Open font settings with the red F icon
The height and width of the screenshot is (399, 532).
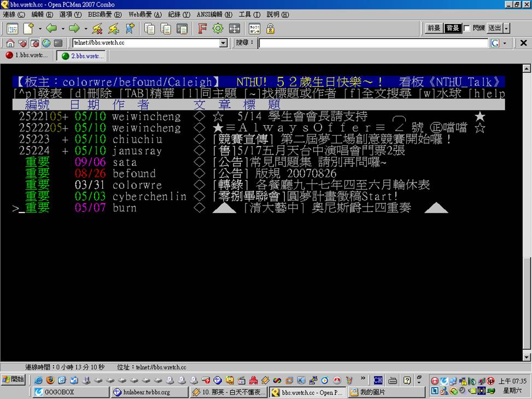[x=202, y=28]
